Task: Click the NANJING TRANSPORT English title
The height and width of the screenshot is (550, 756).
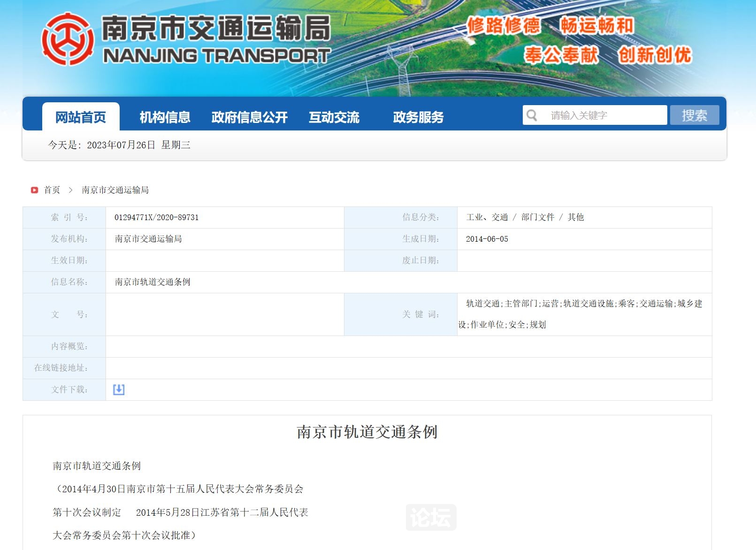Action: (x=217, y=56)
